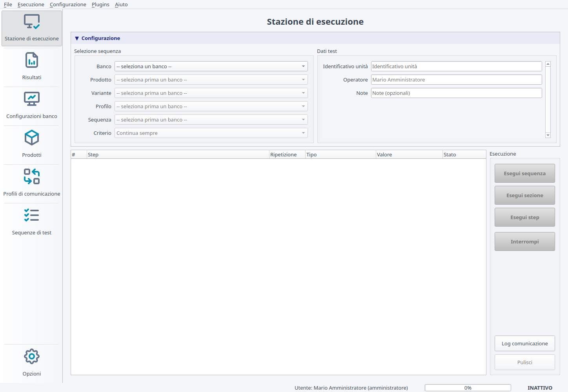
Task: Click the Interrompi button
Action: pyautogui.click(x=525, y=241)
